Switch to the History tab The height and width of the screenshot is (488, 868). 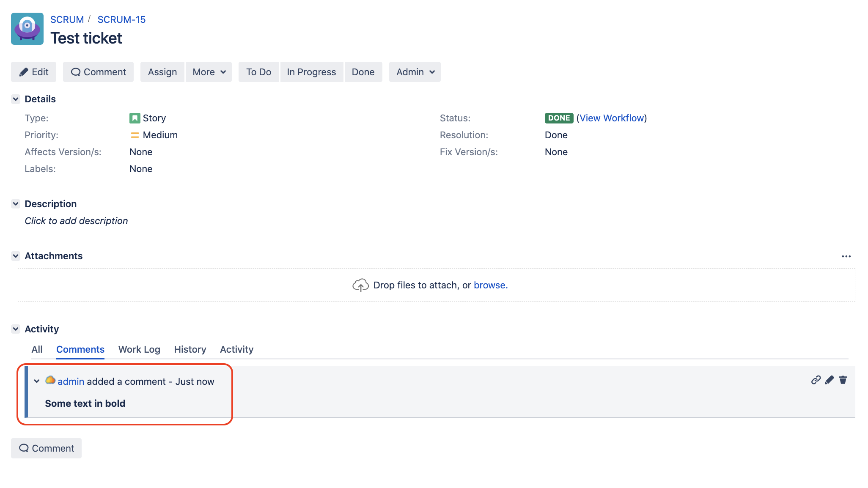click(x=190, y=349)
